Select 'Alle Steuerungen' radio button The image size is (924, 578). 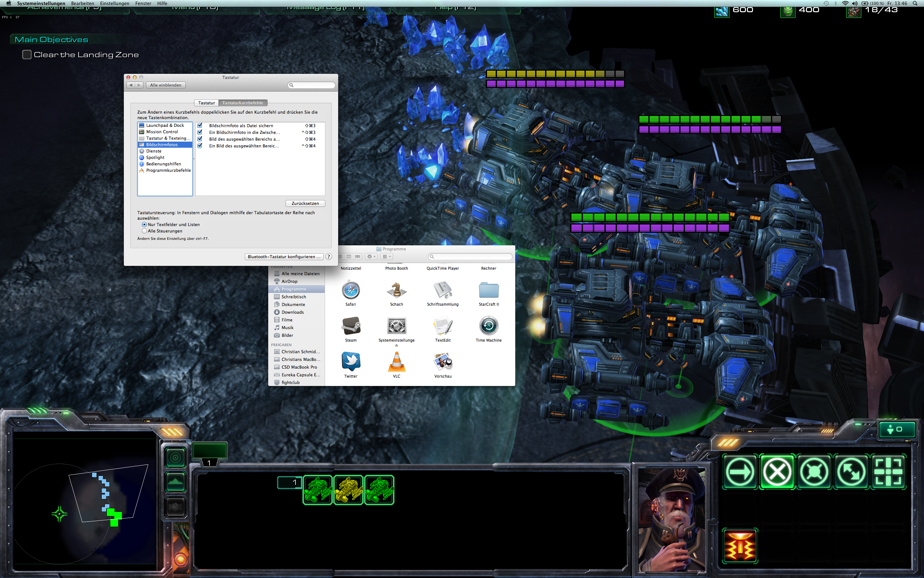pyautogui.click(x=144, y=231)
